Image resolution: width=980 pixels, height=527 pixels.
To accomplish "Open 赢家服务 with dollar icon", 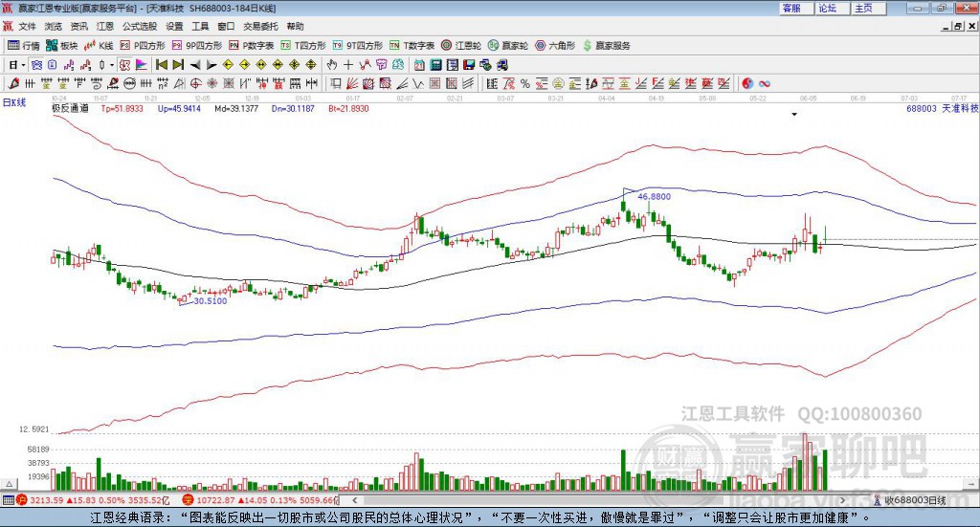I will coord(606,46).
